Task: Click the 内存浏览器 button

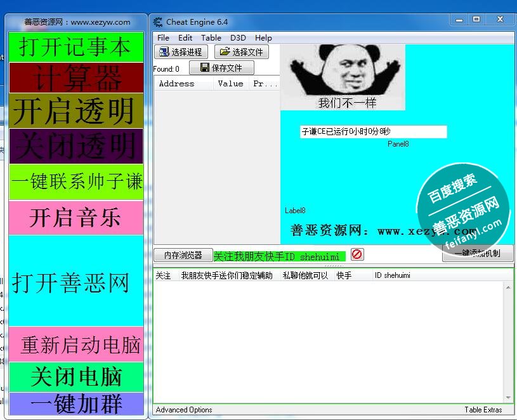Action: click(x=183, y=255)
